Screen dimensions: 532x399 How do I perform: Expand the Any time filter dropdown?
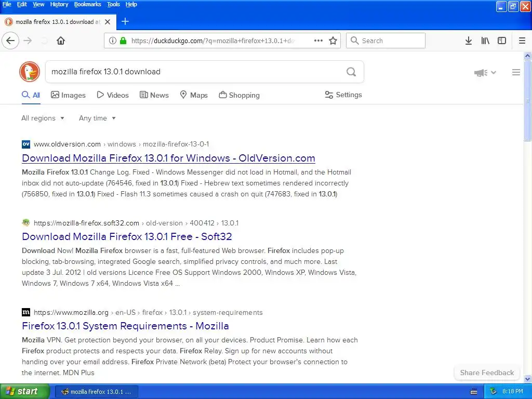coord(97,118)
